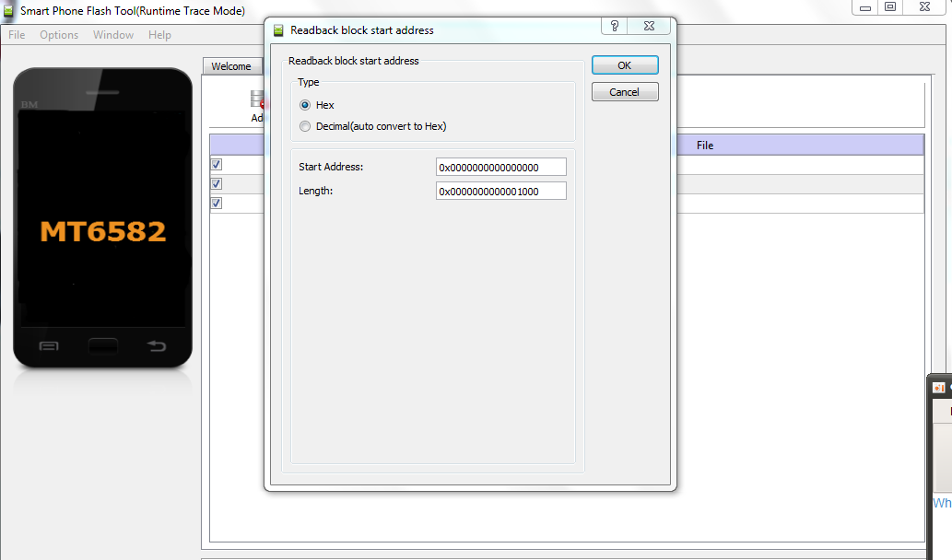Toggle the first readback row checkbox
The image size is (952, 560).
[216, 164]
